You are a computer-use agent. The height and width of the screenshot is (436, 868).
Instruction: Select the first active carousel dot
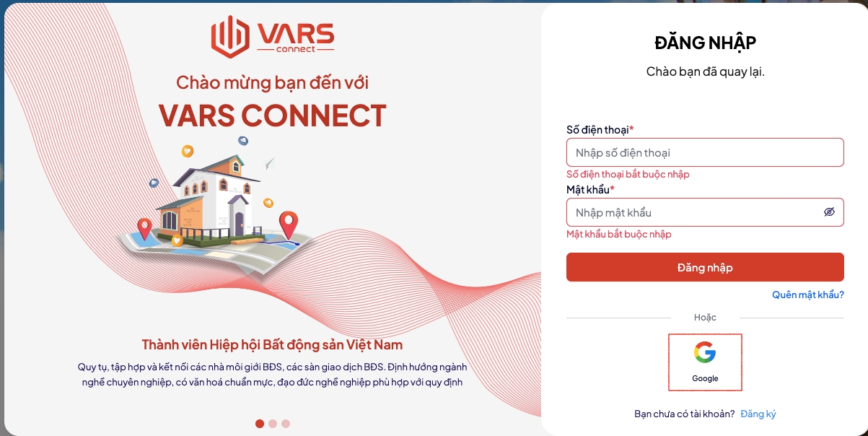click(x=260, y=424)
